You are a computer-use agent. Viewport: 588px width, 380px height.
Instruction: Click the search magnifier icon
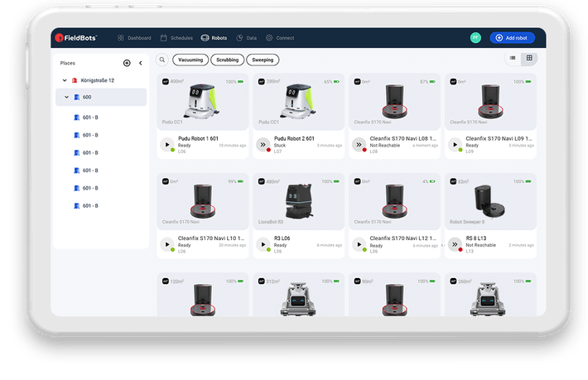[163, 60]
